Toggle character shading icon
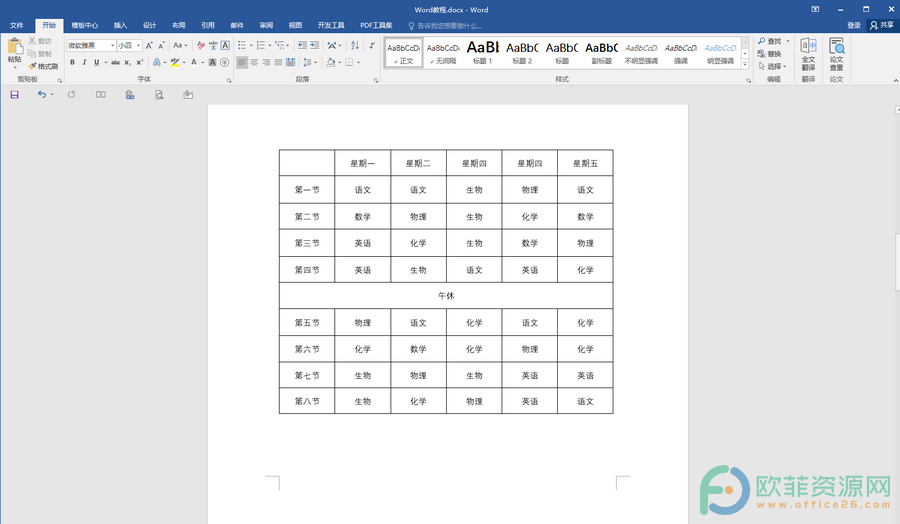The height and width of the screenshot is (524, 900). [212, 62]
